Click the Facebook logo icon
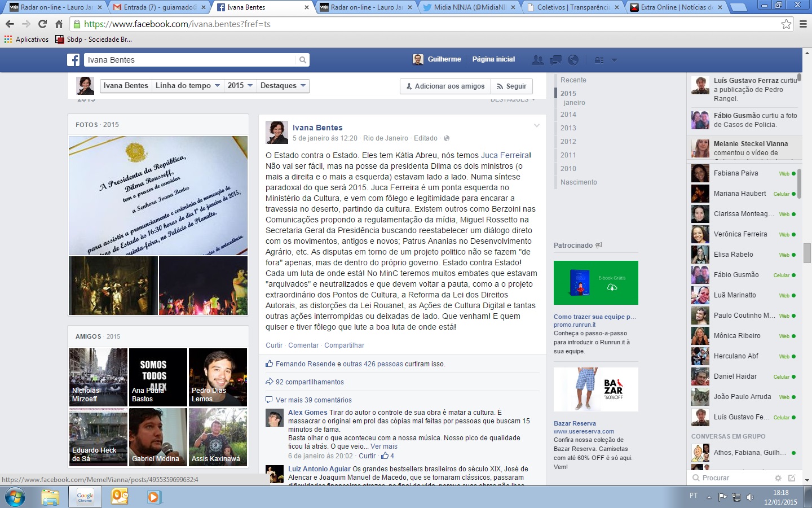Image resolution: width=812 pixels, height=508 pixels. pos(73,60)
